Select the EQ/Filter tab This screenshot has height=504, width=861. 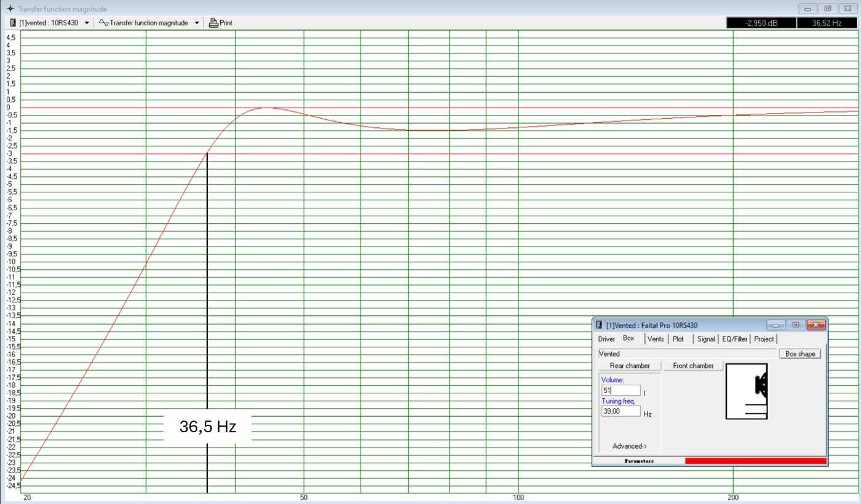tap(735, 339)
